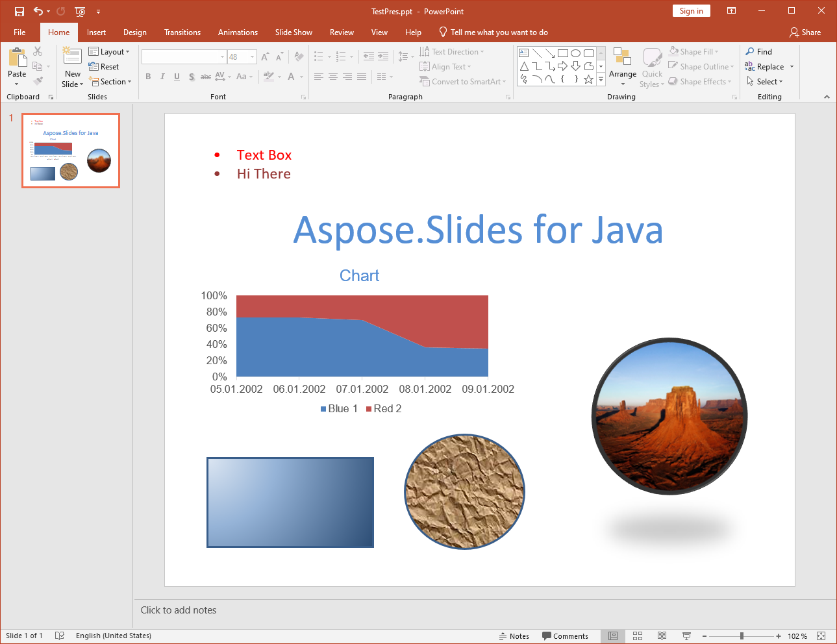Open Reading View from status bar
Viewport: 837px width, 644px height.
tap(662, 636)
